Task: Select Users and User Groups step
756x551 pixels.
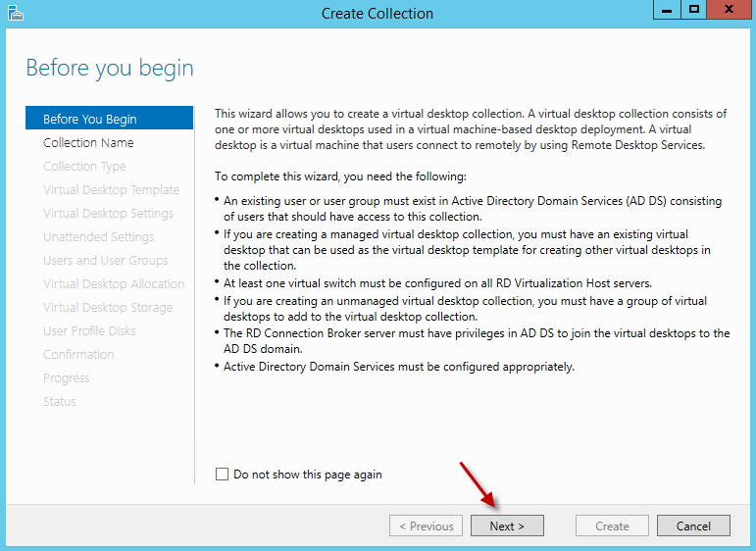Action: (x=106, y=260)
